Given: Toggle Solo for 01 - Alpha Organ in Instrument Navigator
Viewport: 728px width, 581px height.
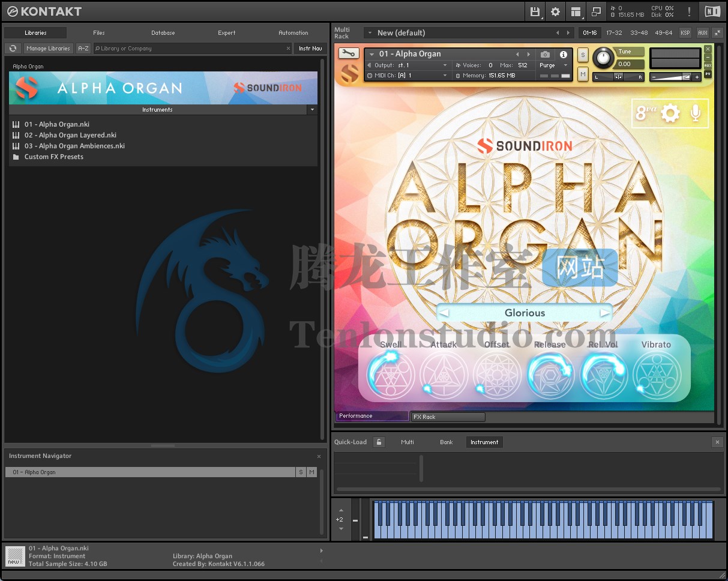Looking at the screenshot, I should pos(302,472).
